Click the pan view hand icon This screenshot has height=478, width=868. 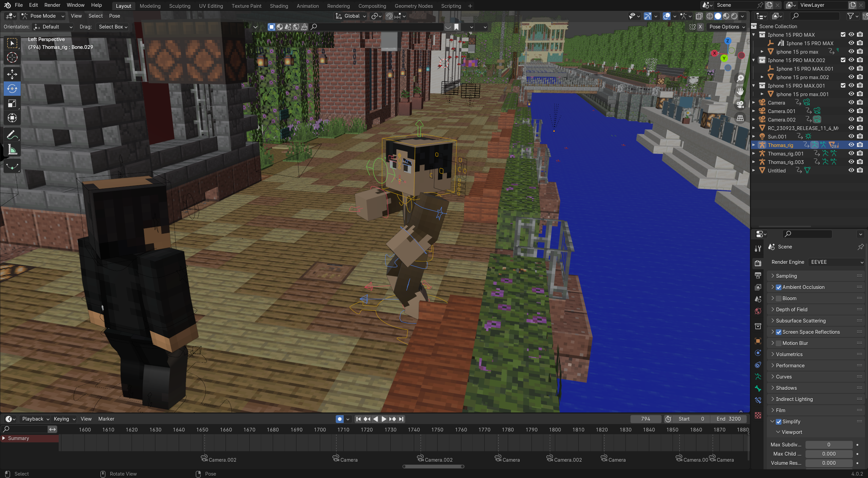(740, 92)
